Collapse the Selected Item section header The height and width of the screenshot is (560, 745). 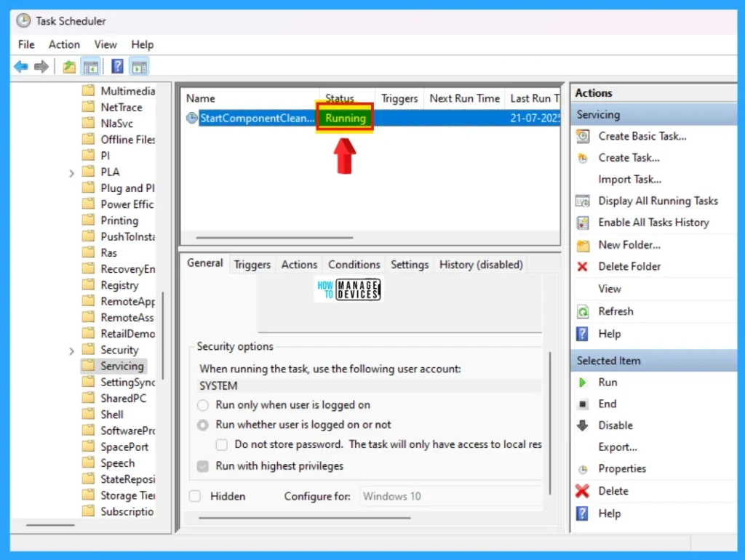[654, 361]
